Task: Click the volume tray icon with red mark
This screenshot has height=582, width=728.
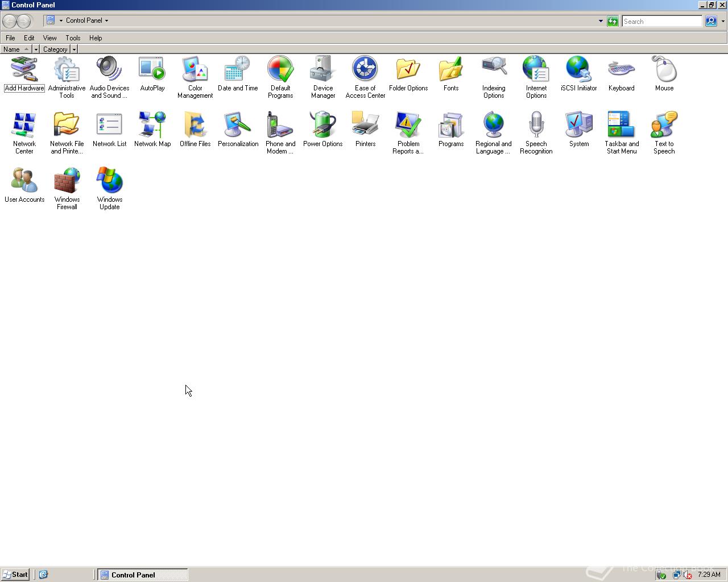Action: click(x=687, y=575)
